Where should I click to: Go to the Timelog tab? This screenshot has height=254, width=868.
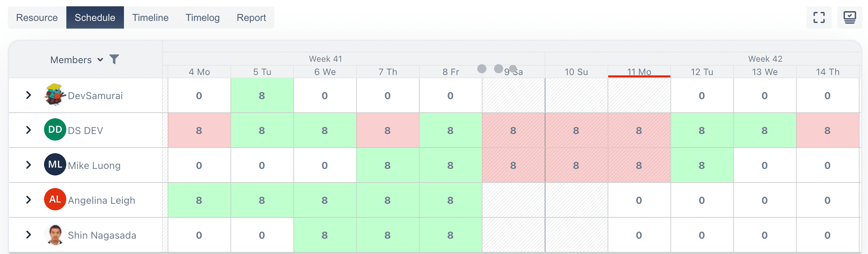click(x=203, y=17)
